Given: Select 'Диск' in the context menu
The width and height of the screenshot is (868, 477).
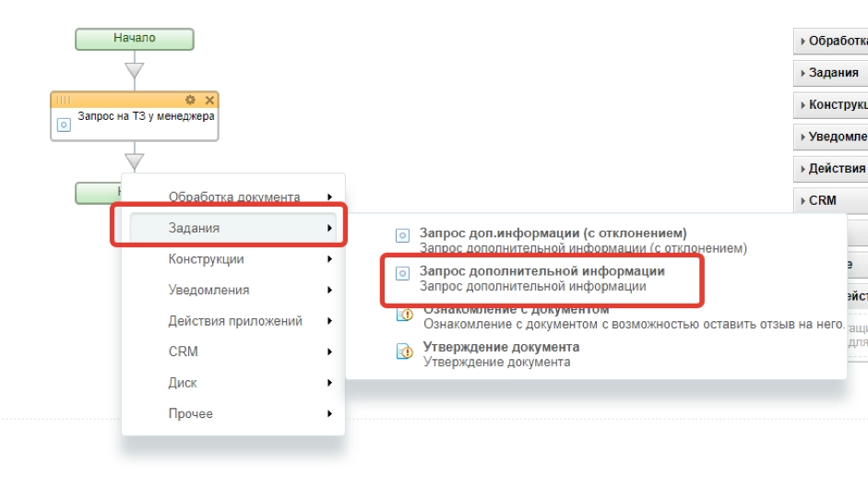Looking at the screenshot, I should (183, 383).
